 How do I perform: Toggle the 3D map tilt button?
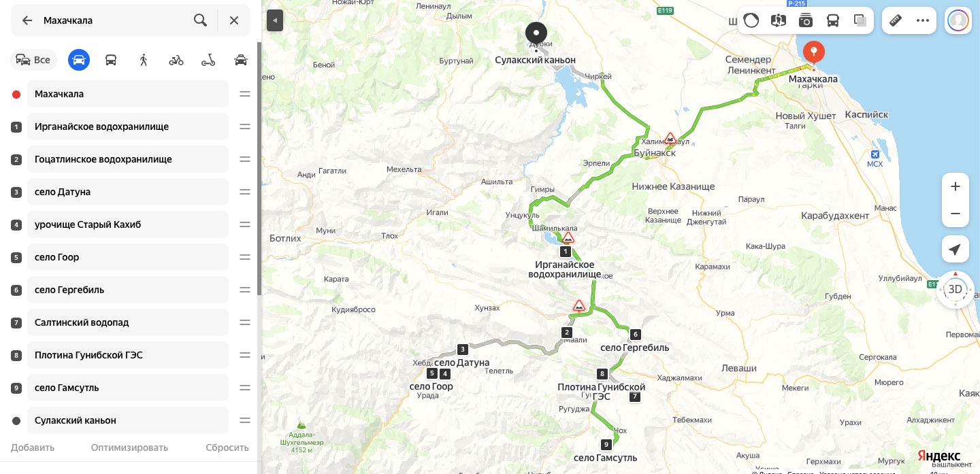click(955, 290)
